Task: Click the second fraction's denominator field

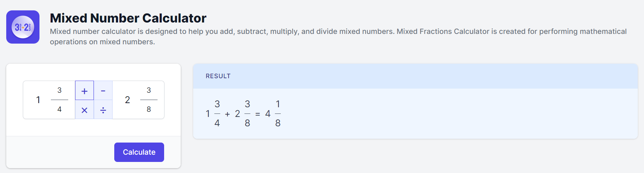Action: pos(149,109)
